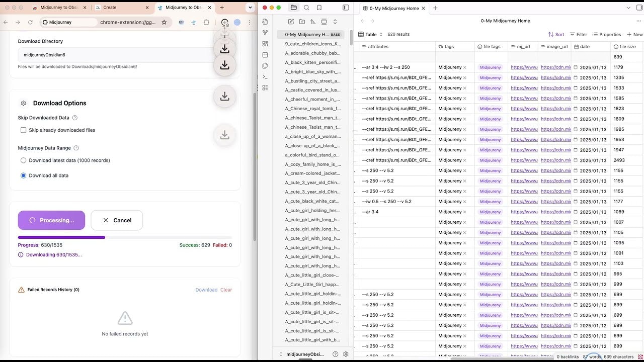Create new folder in Obsidian explorer
The width and height of the screenshot is (644, 362).
tap(302, 22)
